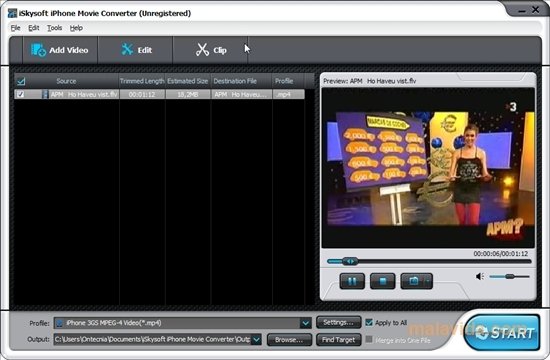550x360 pixels.
Task: Mute audio with the speaker icon
Action: (x=480, y=276)
